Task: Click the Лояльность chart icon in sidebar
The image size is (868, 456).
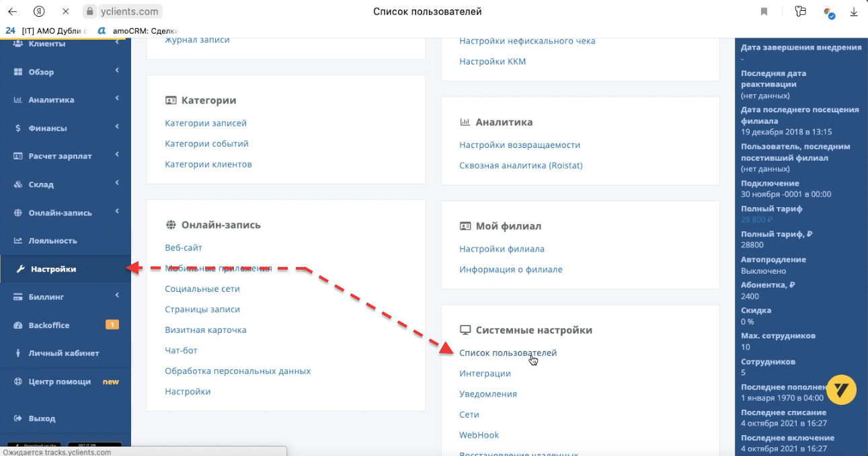Action: point(18,241)
